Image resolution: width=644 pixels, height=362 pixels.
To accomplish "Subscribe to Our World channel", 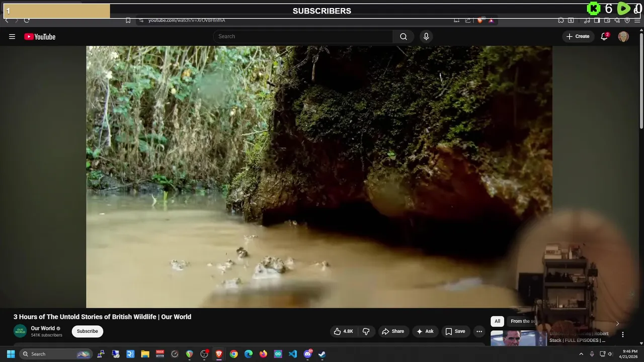I will 88,331.
